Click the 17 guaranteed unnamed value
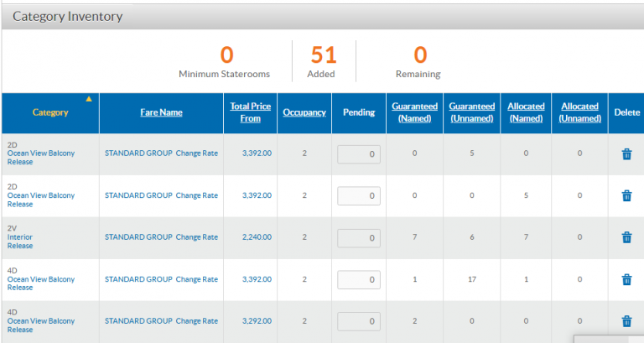This screenshot has width=644, height=343. (472, 279)
